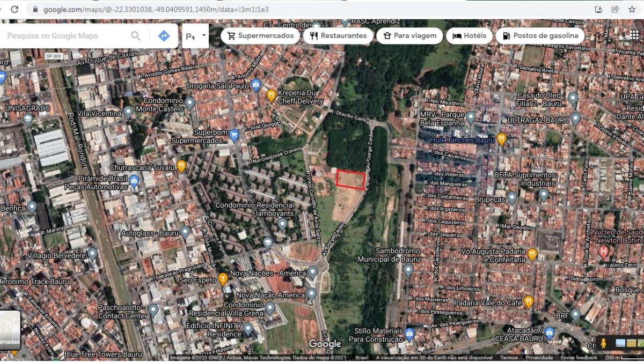Click the Condomínio Monte Castelo pin
Image resolution: width=644 pixels, height=362 pixels.
click(x=189, y=102)
